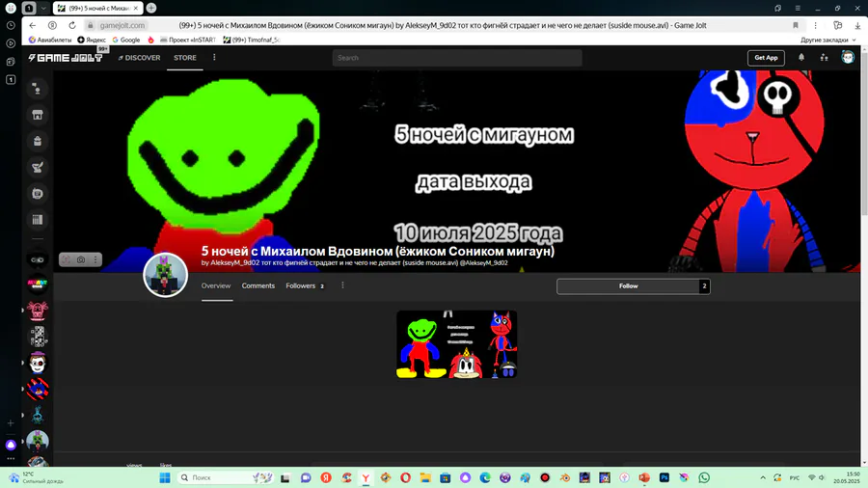This screenshot has height=488, width=868.
Task: Open the colorful-logo community in sidebar
Action: 38,285
